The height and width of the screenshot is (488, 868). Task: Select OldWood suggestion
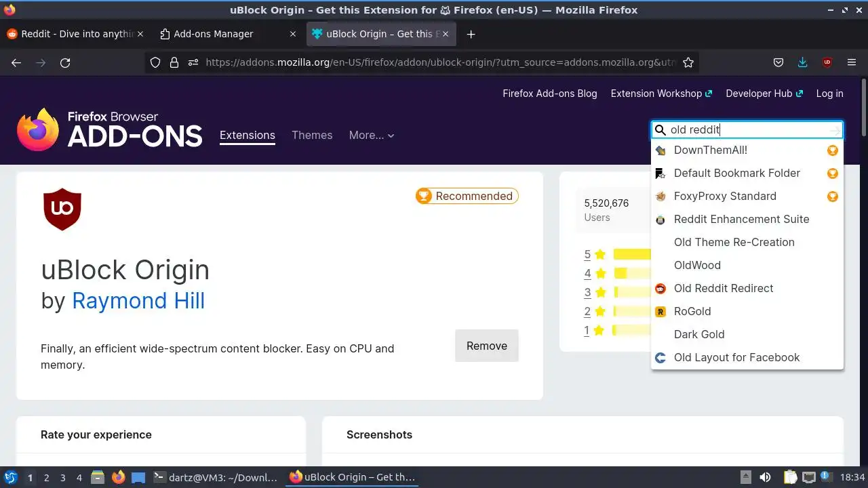click(x=747, y=266)
